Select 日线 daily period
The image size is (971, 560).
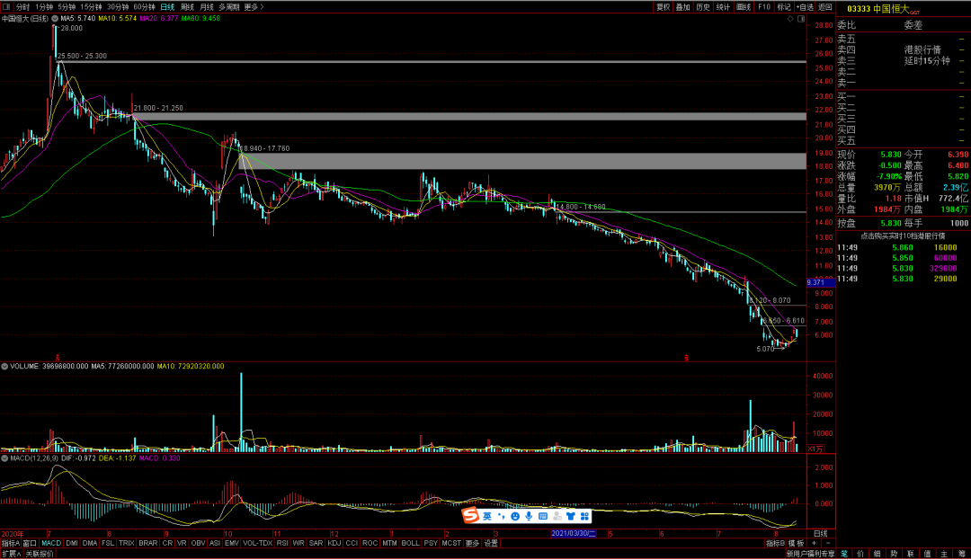pos(167,7)
